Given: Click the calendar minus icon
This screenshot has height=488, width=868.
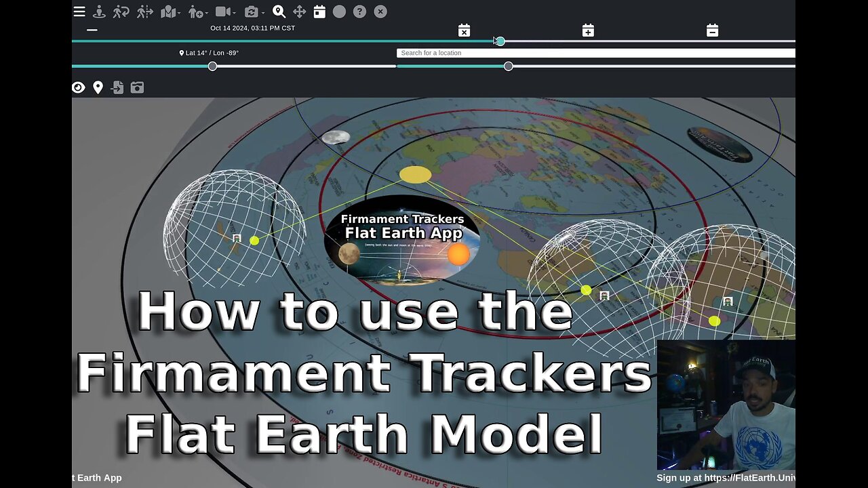Looking at the screenshot, I should click(712, 30).
